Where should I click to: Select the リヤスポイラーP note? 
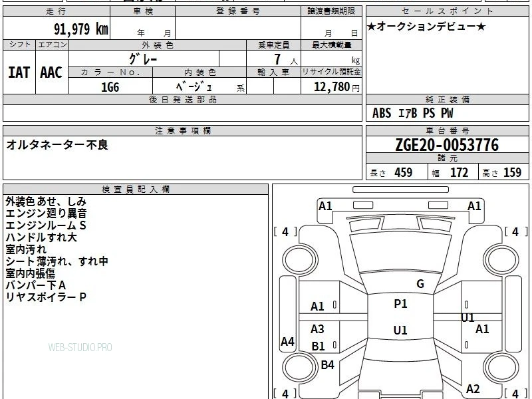click(46, 297)
